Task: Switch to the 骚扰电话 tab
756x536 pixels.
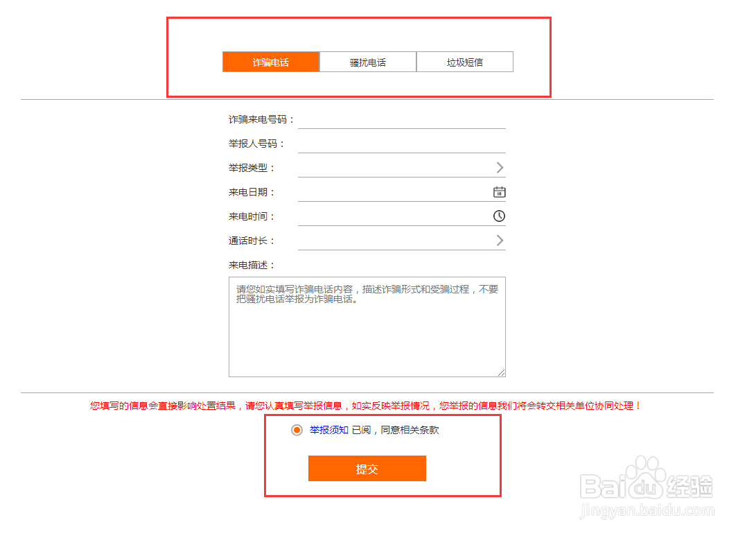Action: click(x=367, y=62)
